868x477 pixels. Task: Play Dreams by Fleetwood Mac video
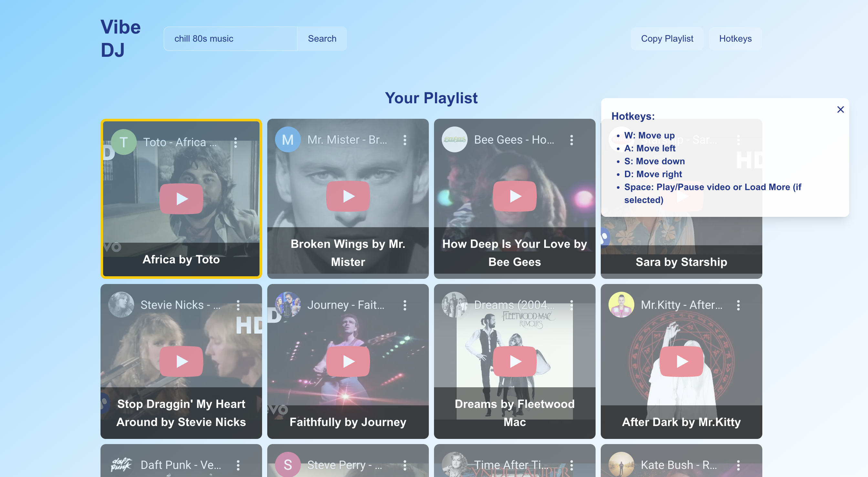(x=514, y=361)
